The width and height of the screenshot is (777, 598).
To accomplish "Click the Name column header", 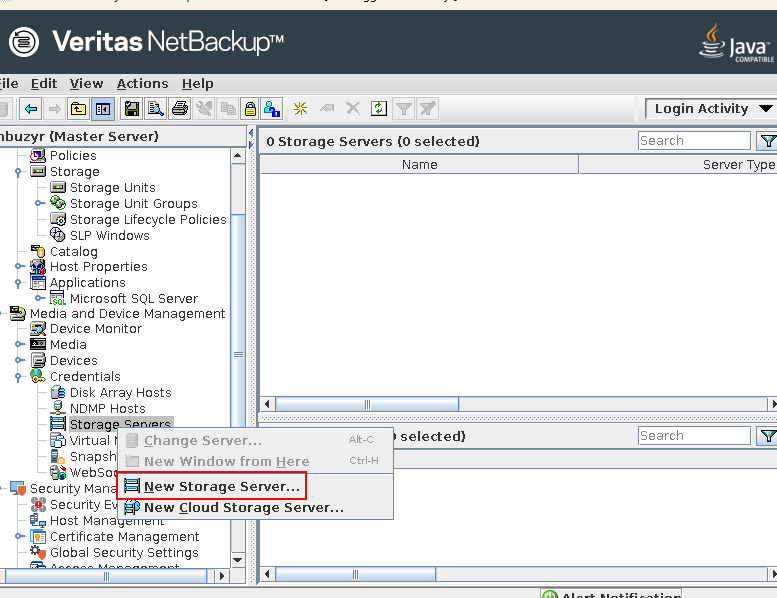I will pyautogui.click(x=419, y=164).
